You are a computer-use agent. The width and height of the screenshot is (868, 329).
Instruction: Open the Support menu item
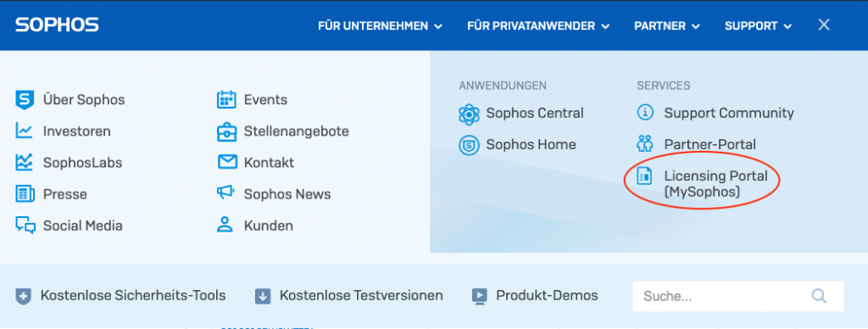758,26
